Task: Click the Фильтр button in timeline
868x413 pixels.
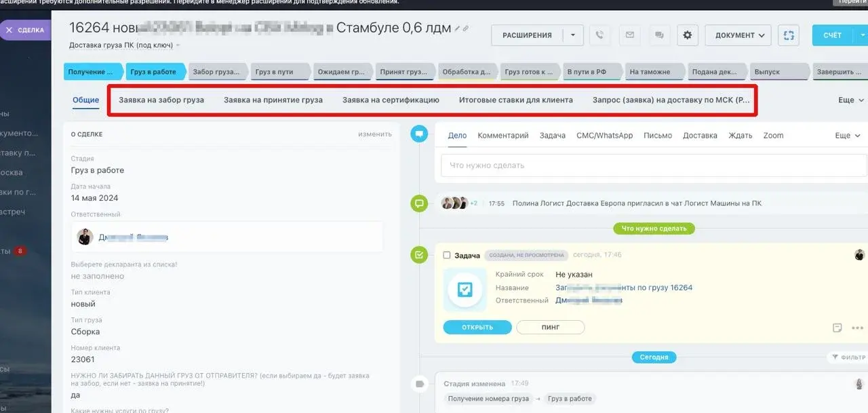Action: pos(847,357)
